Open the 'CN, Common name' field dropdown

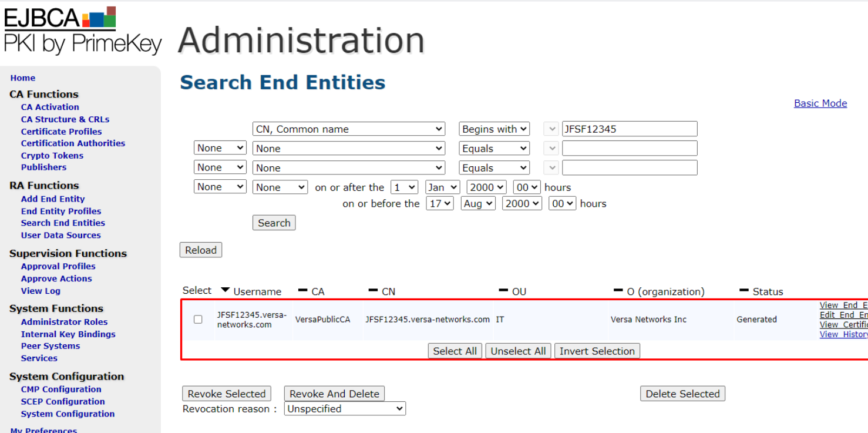349,129
